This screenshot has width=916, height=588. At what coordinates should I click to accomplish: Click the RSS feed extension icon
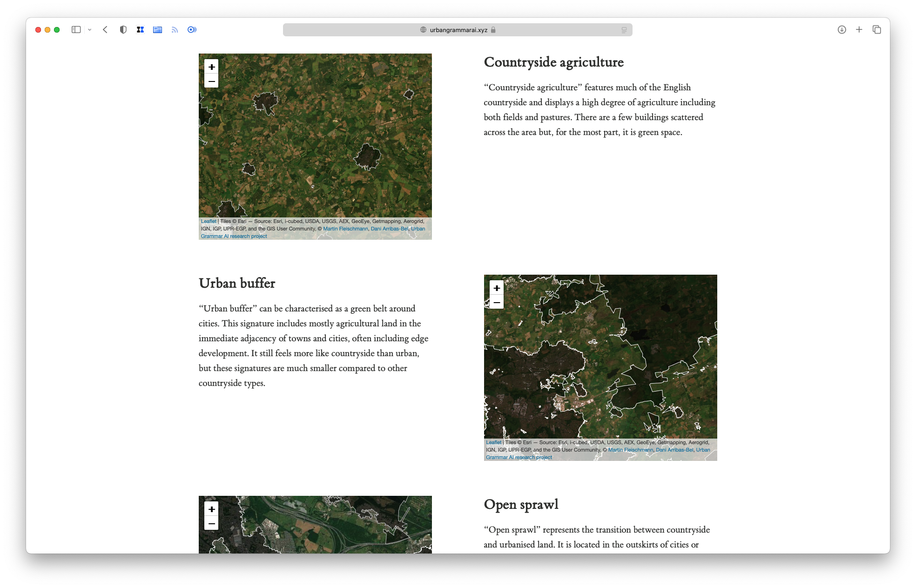175,30
